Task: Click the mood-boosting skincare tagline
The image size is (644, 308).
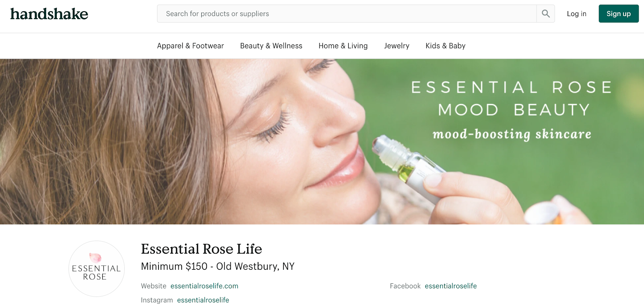Action: (x=512, y=134)
